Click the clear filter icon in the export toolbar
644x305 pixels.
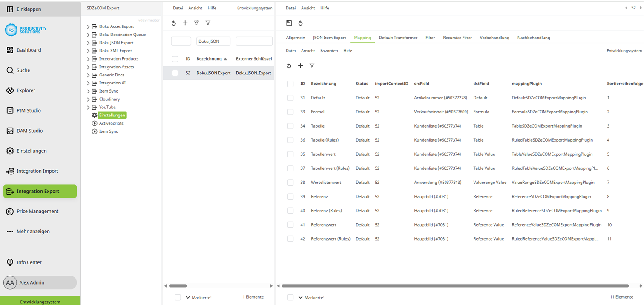[196, 23]
